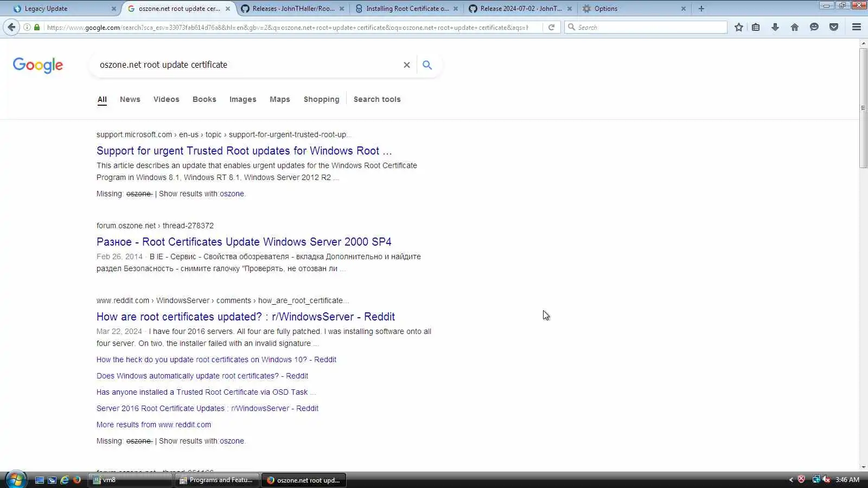The width and height of the screenshot is (868, 488).
Task: Click the green padlock in the address bar
Action: coord(37,27)
